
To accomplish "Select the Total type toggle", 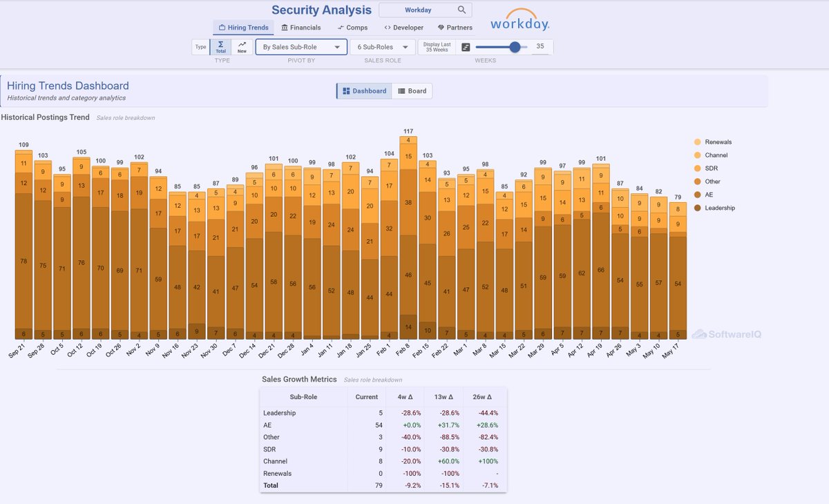I will point(221,47).
